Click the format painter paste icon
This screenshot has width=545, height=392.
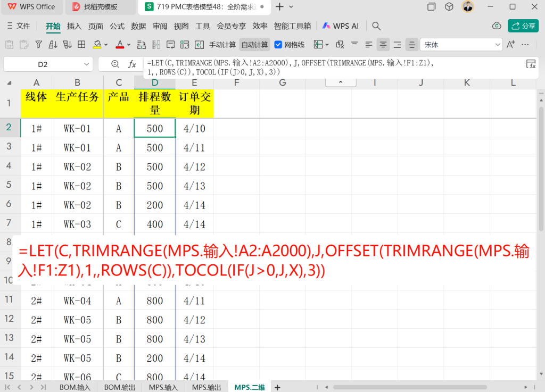tap(24, 45)
